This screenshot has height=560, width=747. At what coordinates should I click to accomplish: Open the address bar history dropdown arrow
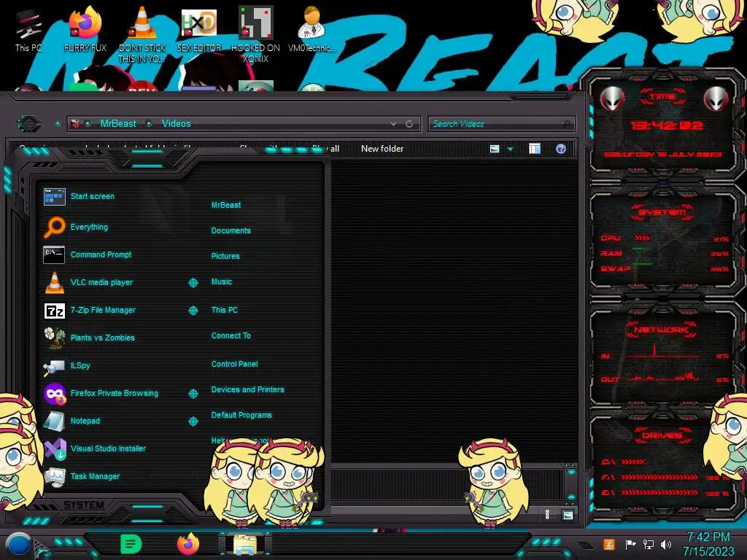click(x=393, y=124)
